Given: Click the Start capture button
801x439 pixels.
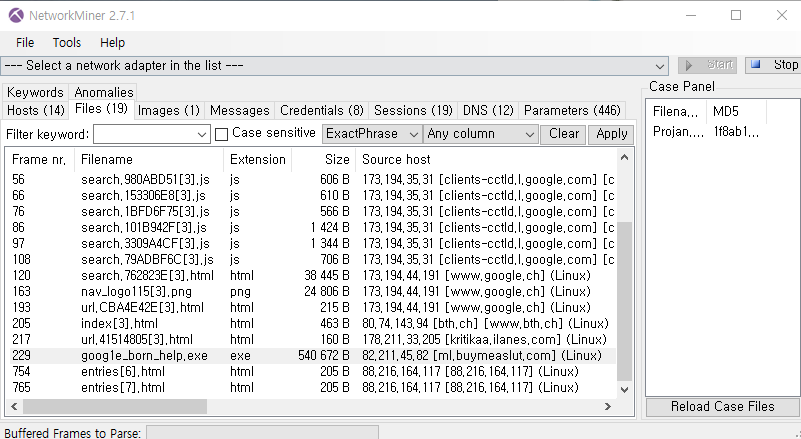Looking at the screenshot, I should [708, 65].
